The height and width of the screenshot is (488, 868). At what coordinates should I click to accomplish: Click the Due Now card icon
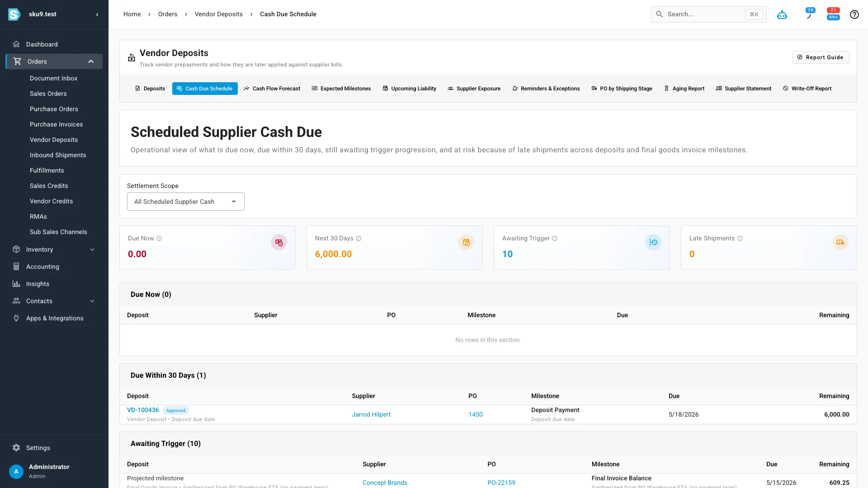coord(279,243)
